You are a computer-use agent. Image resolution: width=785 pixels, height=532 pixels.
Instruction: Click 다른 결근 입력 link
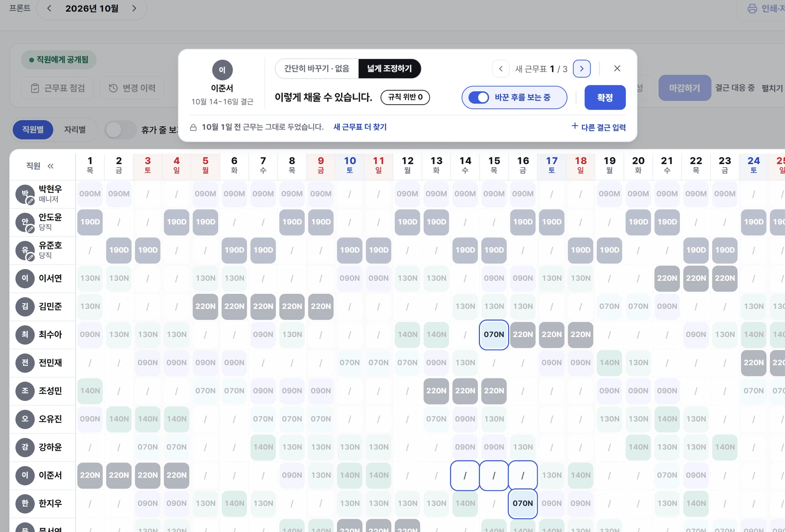[x=599, y=127]
